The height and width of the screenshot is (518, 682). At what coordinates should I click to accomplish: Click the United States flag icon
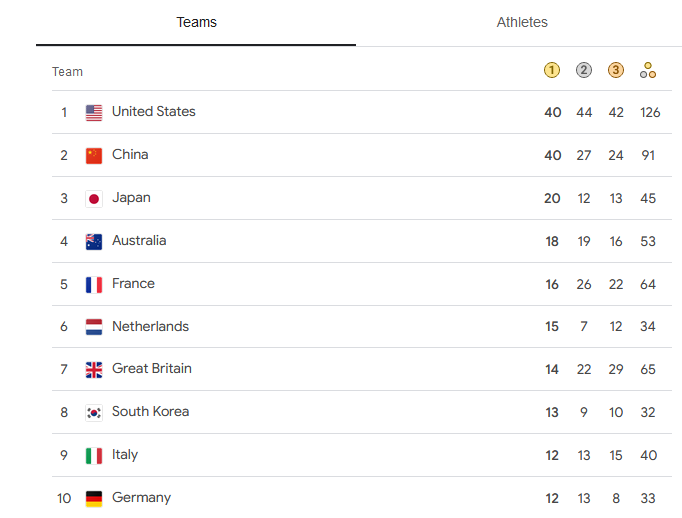point(94,113)
